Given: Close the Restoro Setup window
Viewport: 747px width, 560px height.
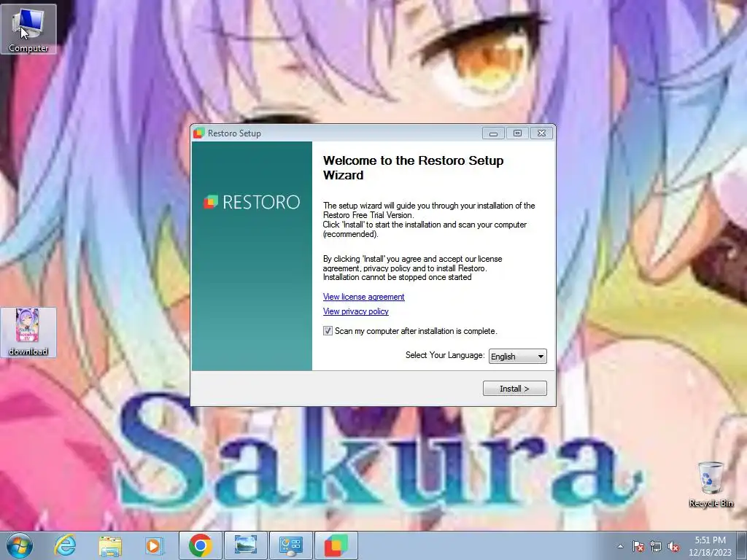Looking at the screenshot, I should (x=542, y=133).
